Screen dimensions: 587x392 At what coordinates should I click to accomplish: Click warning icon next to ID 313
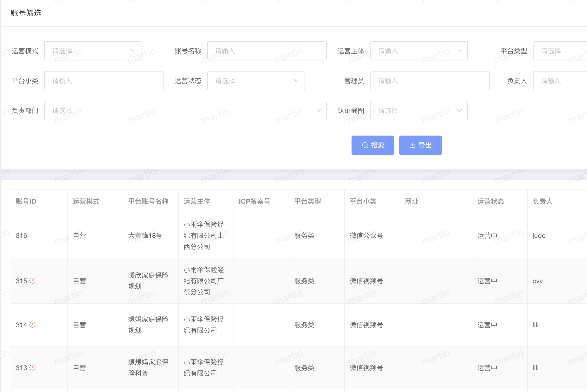tap(32, 368)
